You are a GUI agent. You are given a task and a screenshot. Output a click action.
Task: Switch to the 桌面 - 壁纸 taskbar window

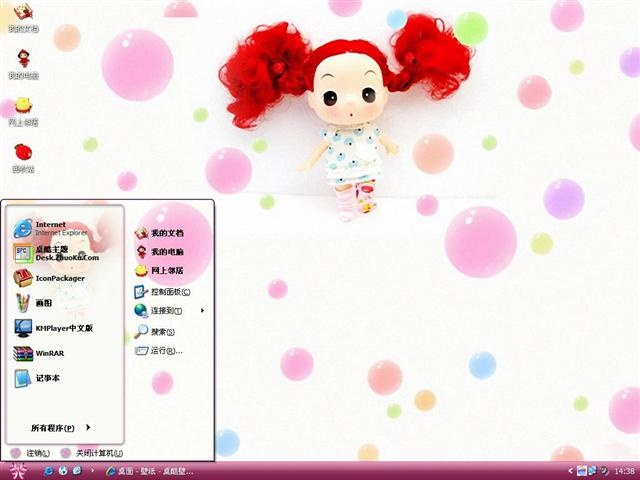[149, 471]
